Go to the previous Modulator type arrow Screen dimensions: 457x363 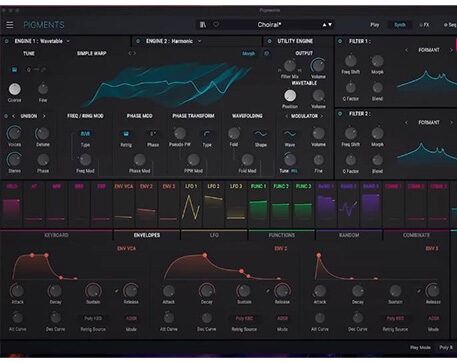[x=286, y=116]
